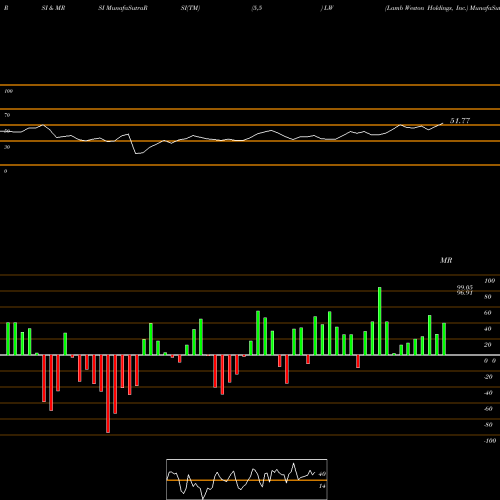Click the 'SI & MR' header text

coord(53,8)
